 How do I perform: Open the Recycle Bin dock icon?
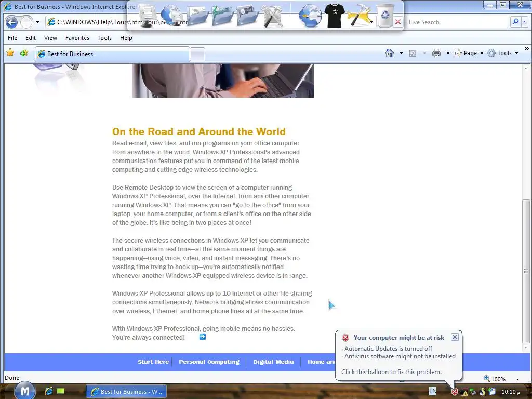click(x=385, y=15)
